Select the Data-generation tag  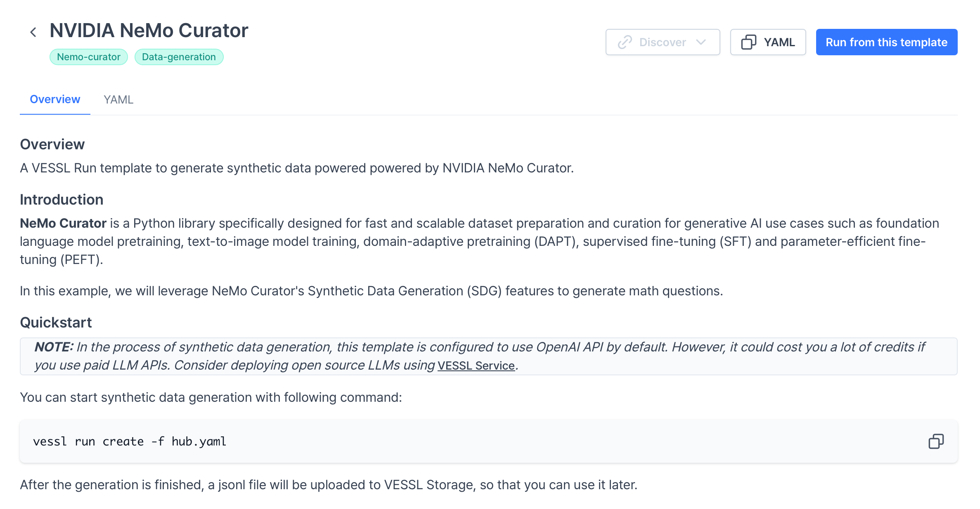[x=179, y=57]
